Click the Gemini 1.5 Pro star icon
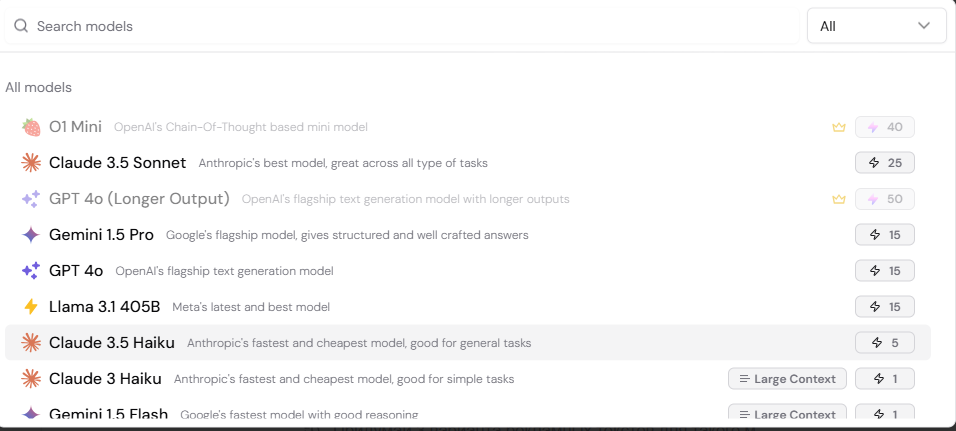This screenshot has height=431, width=956. (30, 235)
